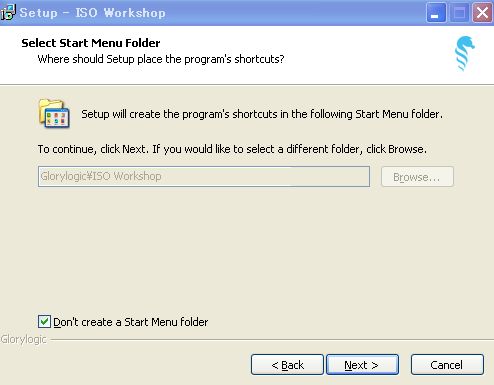Uncheck Don't create a Start Menu folder
Screen dimensions: 494x385
(44, 322)
